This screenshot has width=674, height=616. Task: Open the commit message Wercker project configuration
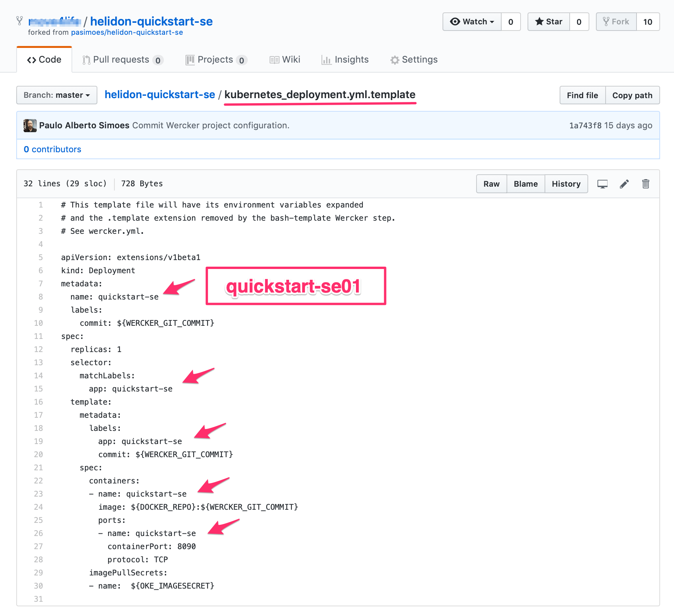211,126
